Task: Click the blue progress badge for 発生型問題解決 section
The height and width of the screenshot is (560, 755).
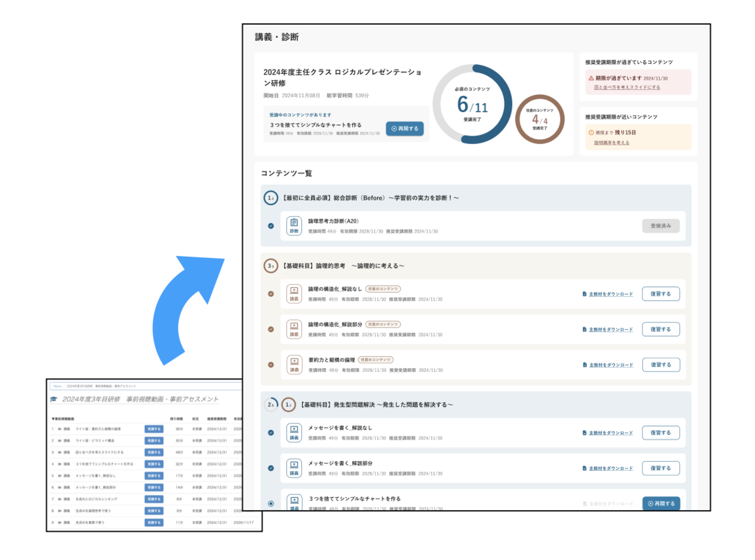Action: (271, 405)
